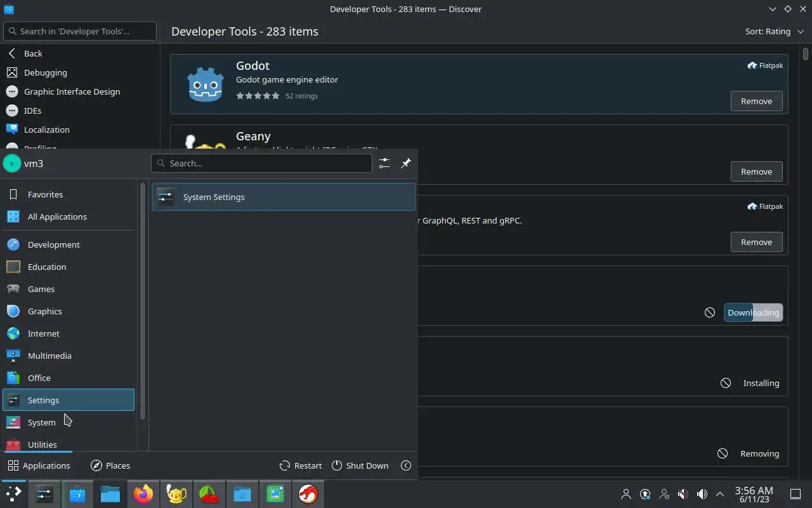Cancel the Removing task
The height and width of the screenshot is (508, 812).
pyautogui.click(x=723, y=453)
